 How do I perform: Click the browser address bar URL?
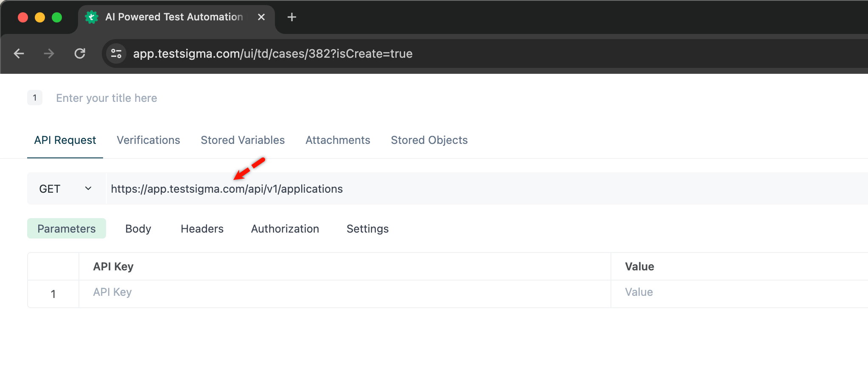(x=273, y=53)
